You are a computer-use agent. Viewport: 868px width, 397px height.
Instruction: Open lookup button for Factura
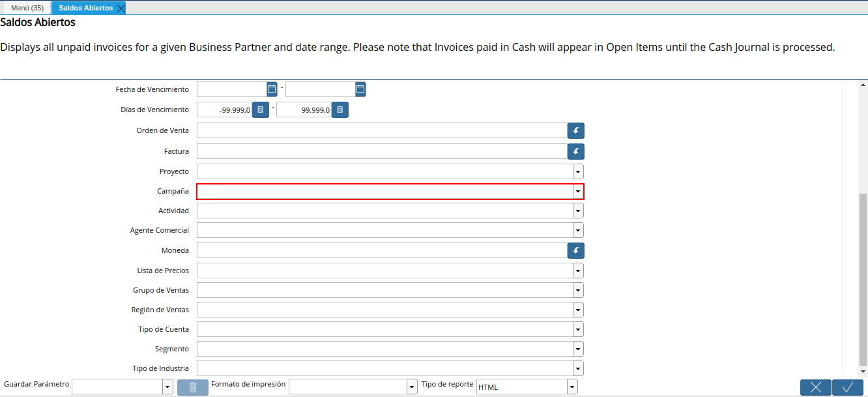point(576,152)
